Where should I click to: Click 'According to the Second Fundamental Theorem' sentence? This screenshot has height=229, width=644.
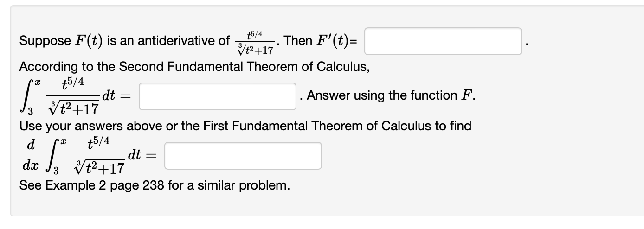tap(194, 67)
